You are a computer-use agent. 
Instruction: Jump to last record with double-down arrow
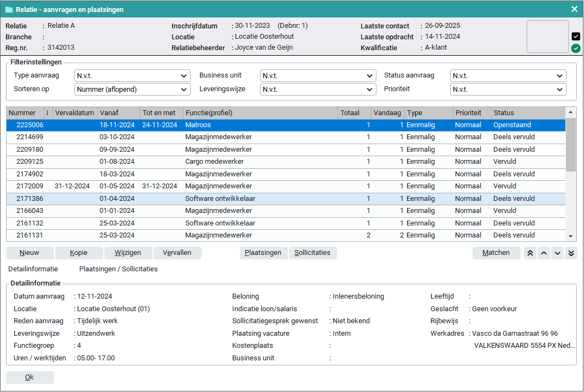coord(571,253)
